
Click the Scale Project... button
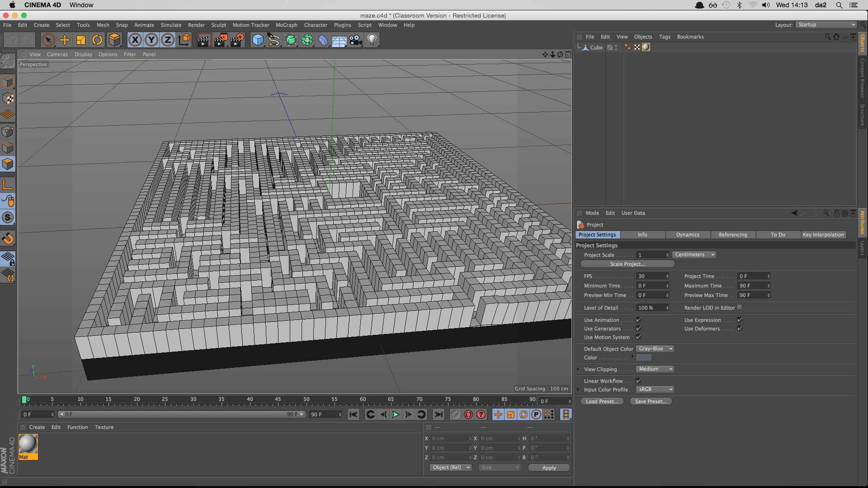click(627, 264)
